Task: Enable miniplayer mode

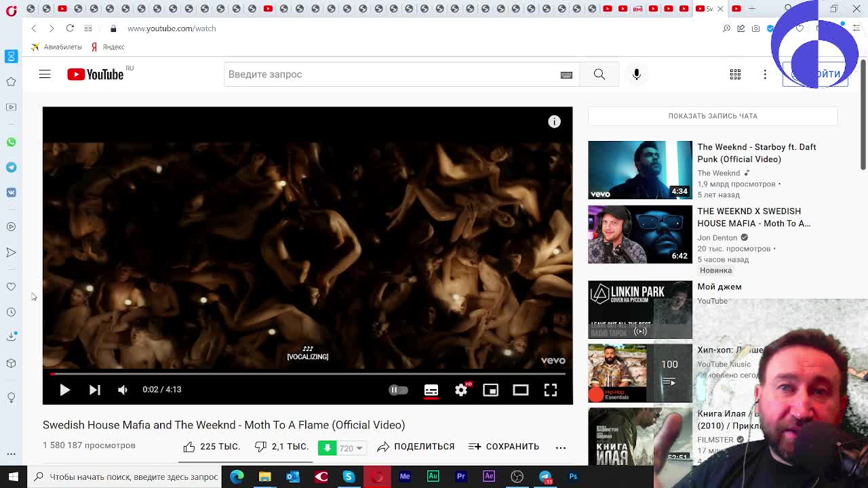Action: (x=490, y=390)
